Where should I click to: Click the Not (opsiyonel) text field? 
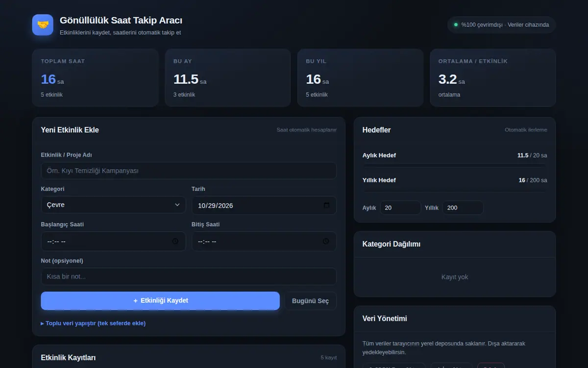[x=189, y=276]
